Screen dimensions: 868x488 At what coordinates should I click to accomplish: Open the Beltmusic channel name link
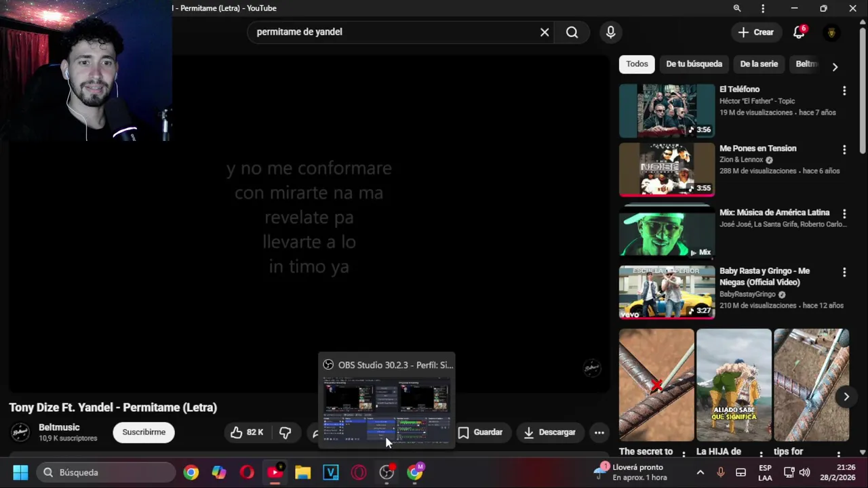(x=59, y=428)
